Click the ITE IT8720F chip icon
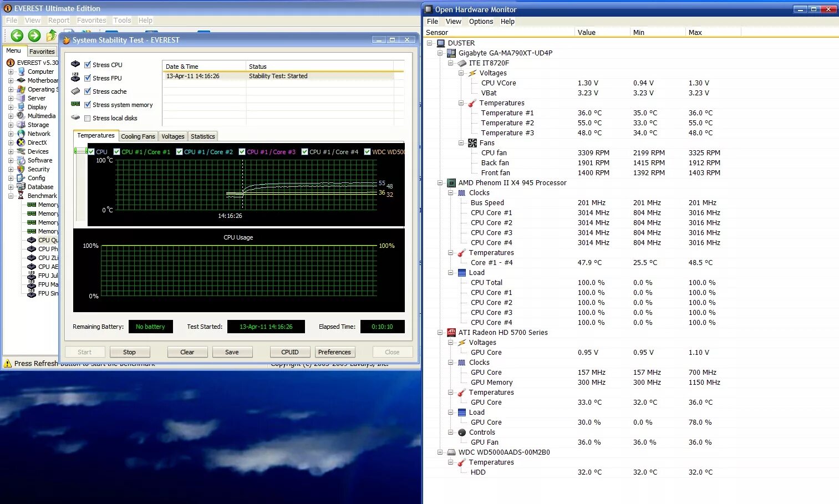The height and width of the screenshot is (504, 839). pyautogui.click(x=462, y=63)
